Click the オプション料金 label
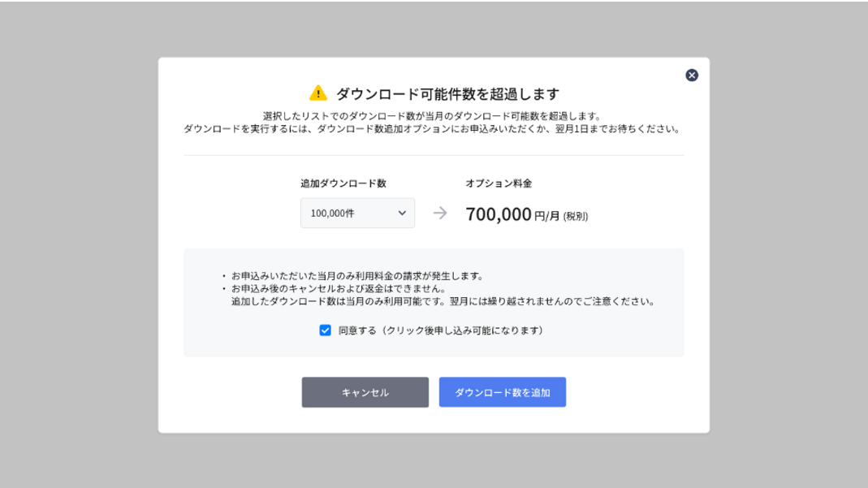The width and height of the screenshot is (868, 488). tap(499, 184)
